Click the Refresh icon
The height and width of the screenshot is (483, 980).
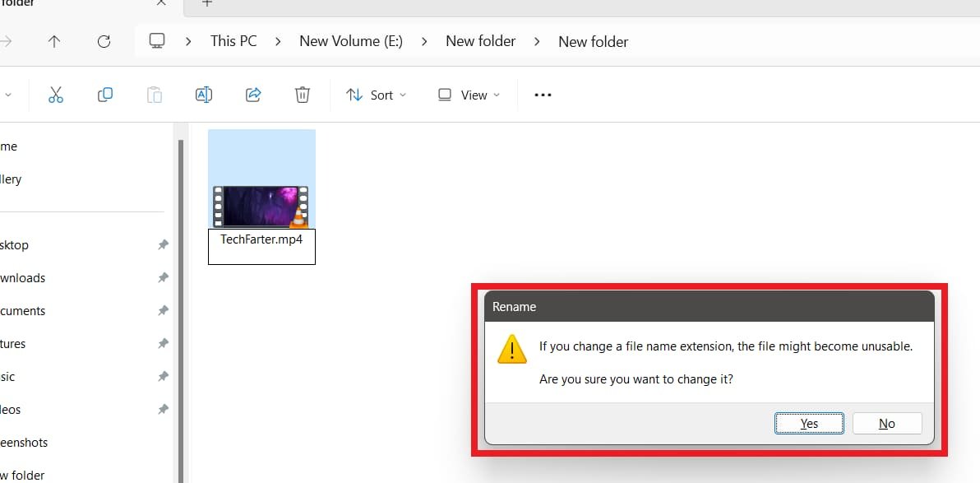(x=104, y=41)
